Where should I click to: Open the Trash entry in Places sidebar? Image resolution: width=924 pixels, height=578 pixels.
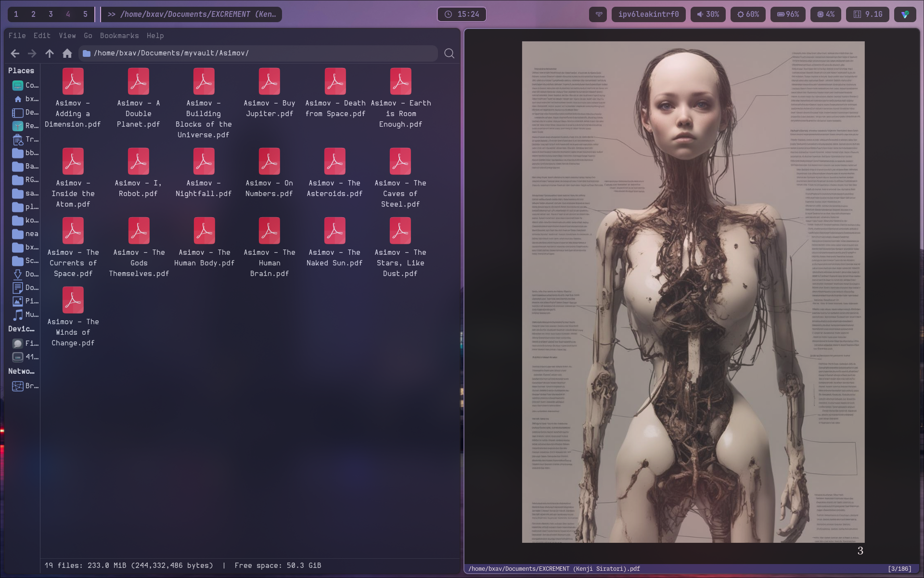25,139
